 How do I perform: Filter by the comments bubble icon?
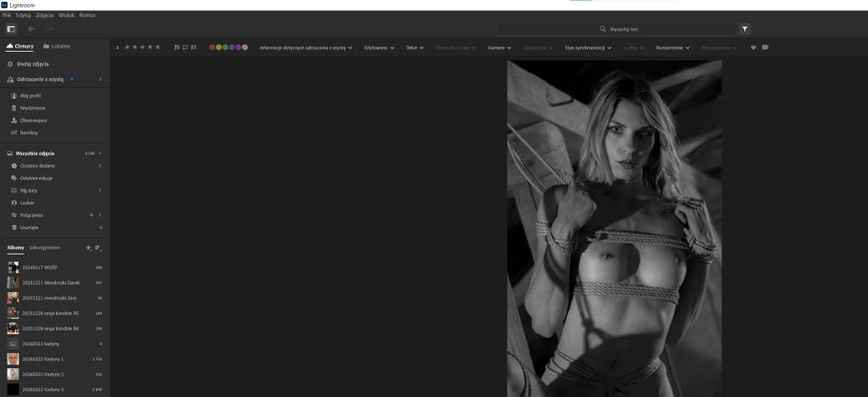[x=765, y=48]
